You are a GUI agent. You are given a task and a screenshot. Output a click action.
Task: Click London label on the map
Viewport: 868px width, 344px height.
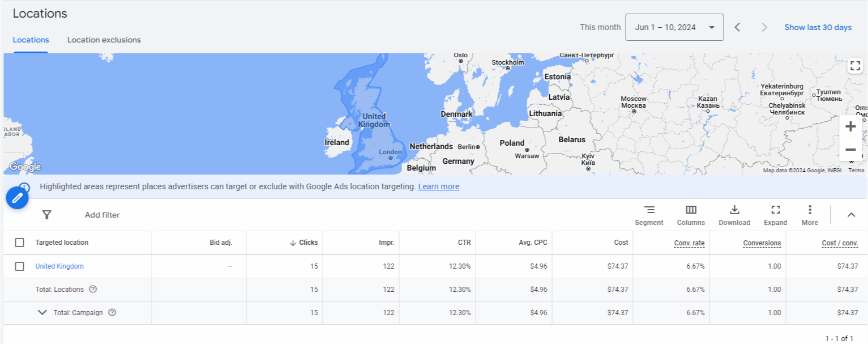tap(390, 152)
